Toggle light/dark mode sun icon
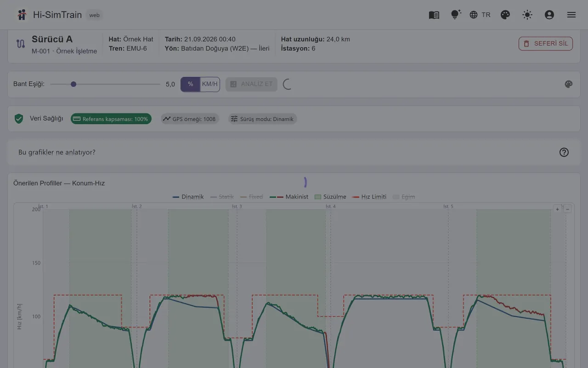588x368 pixels. pyautogui.click(x=527, y=15)
